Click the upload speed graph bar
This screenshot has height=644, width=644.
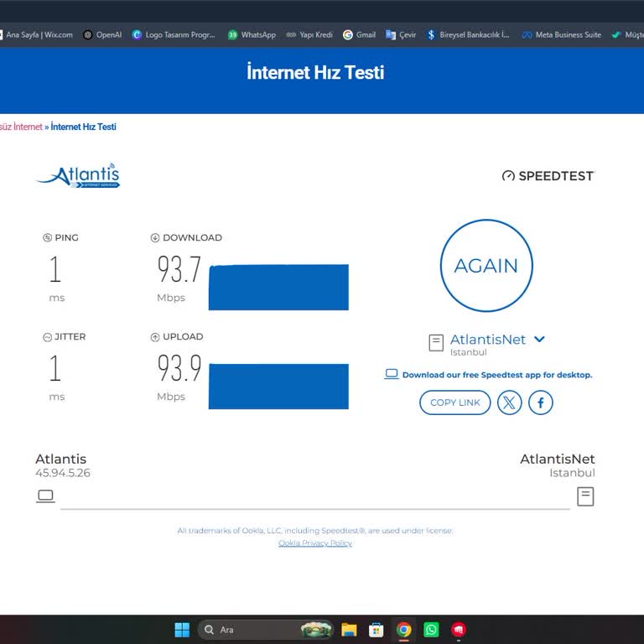tap(278, 386)
